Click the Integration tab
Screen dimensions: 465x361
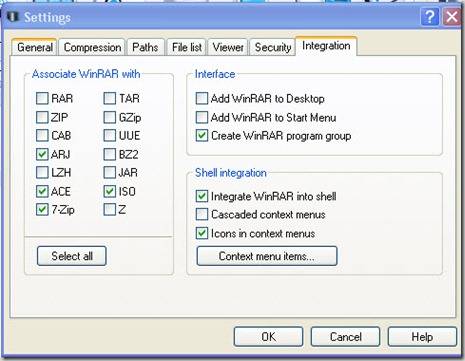(326, 46)
